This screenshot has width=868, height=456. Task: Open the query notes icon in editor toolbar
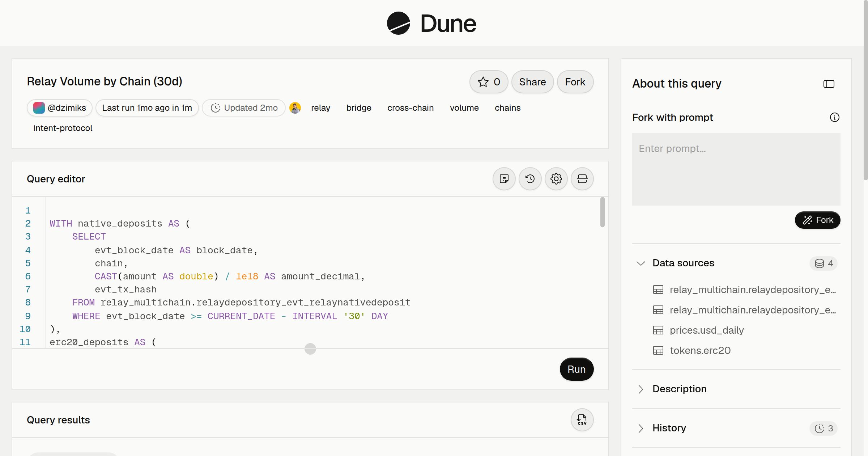pyautogui.click(x=504, y=179)
